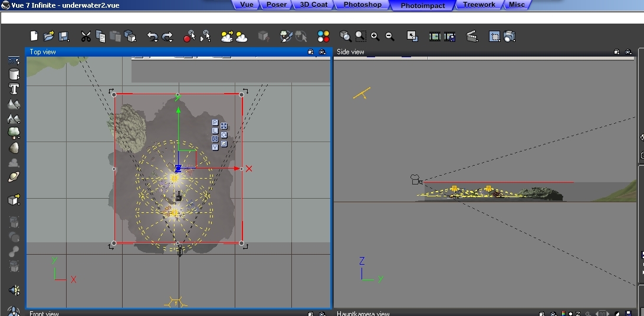
Task: Insert a cylinder primitive from the sidebar
Action: [x=14, y=74]
